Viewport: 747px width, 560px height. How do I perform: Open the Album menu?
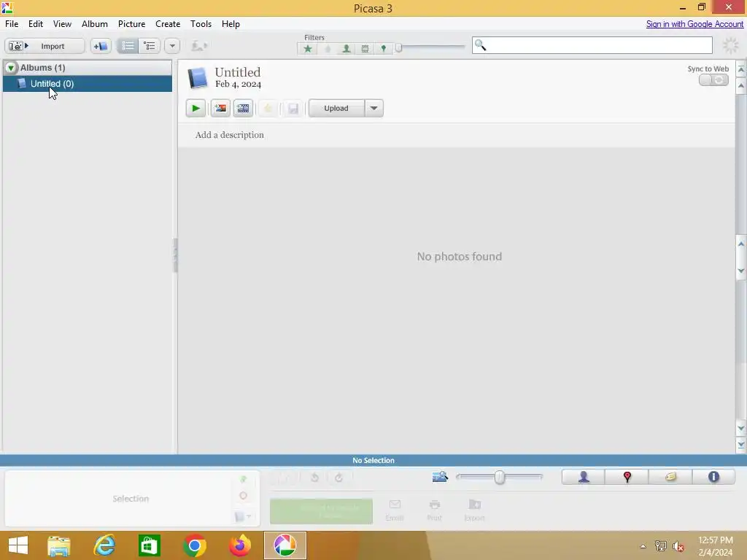94,24
